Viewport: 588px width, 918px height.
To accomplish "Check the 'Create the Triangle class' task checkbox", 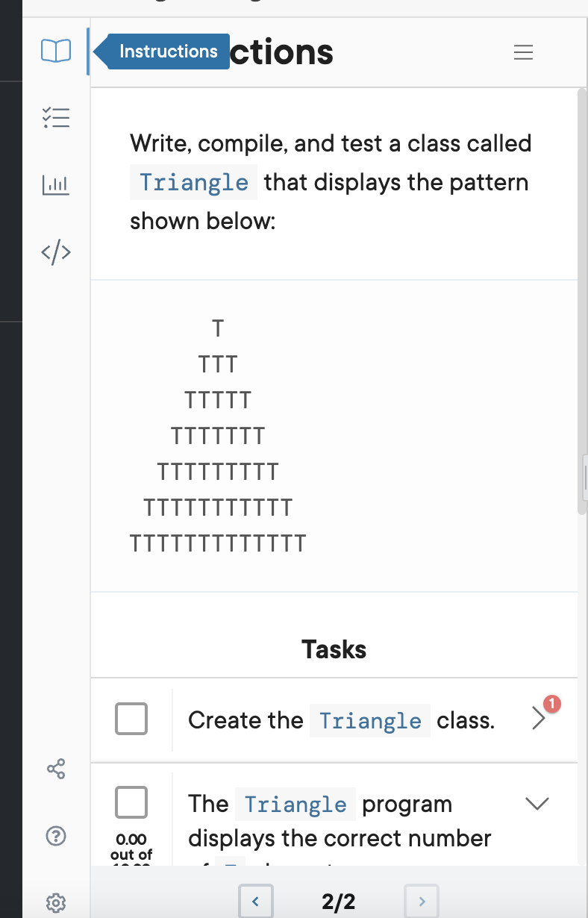I will tap(131, 719).
